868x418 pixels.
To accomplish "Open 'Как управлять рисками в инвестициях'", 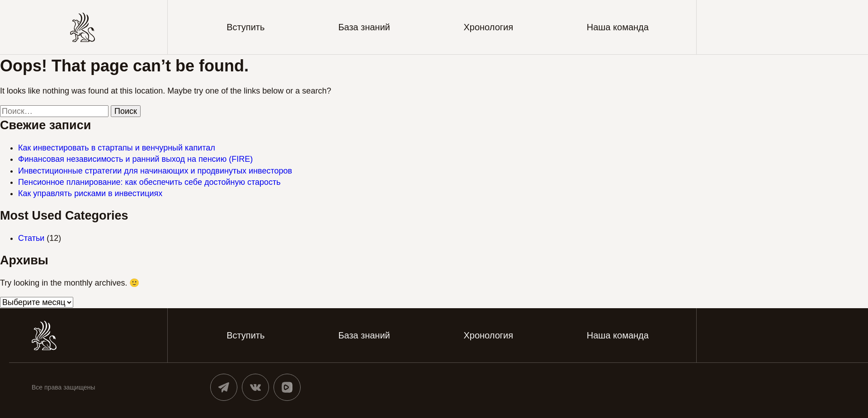I will (90, 193).
